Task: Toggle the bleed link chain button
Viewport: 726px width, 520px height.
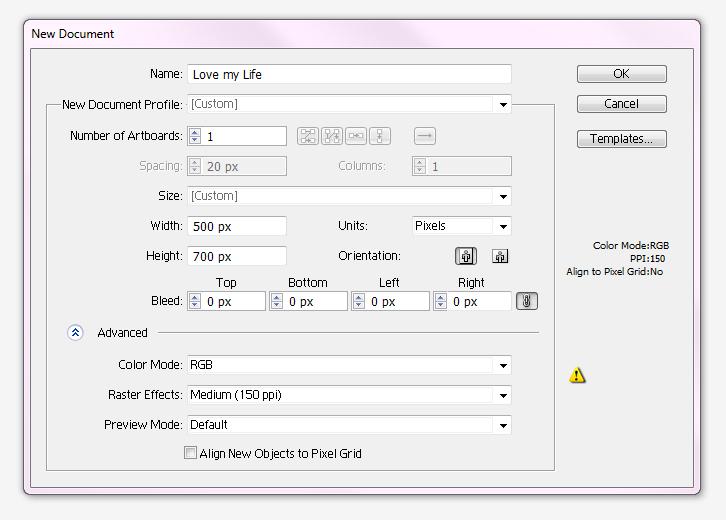Action: pos(527,301)
